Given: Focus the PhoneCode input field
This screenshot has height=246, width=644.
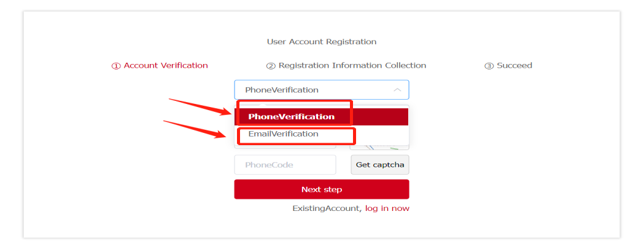Looking at the screenshot, I should tap(285, 165).
